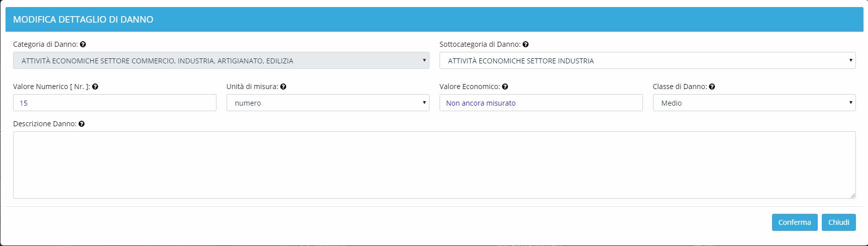Open the Classe di Danno dropdown
Viewport: 868px width, 246px height.
pyautogui.click(x=753, y=103)
